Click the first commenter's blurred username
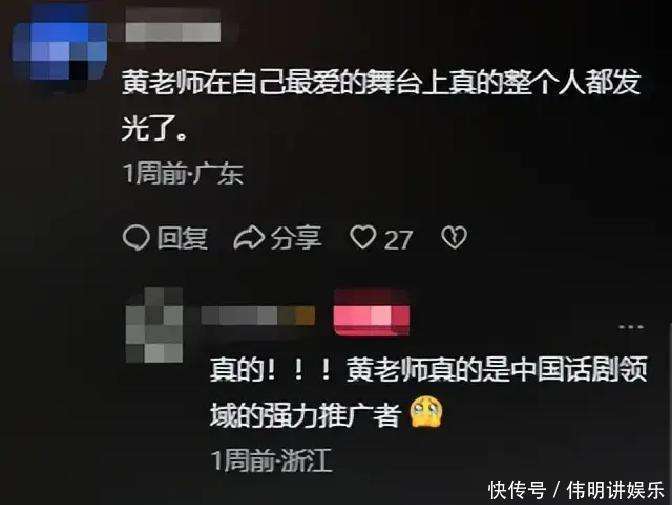This screenshot has height=505, width=672. pyautogui.click(x=173, y=27)
